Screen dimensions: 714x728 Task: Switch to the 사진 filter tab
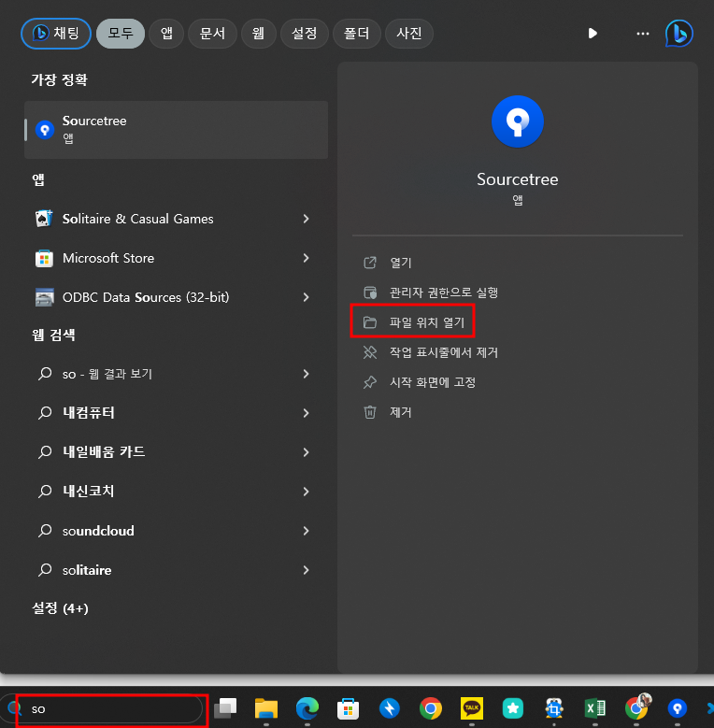coord(408,34)
